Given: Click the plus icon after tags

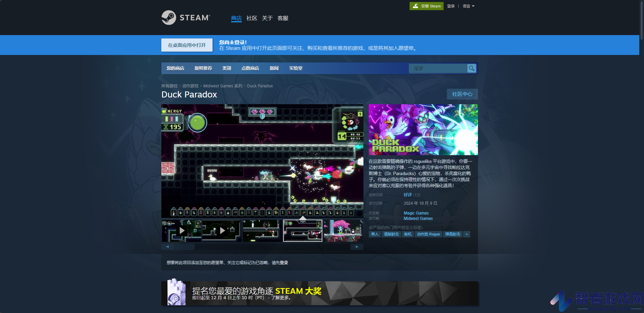Looking at the screenshot, I should [466, 234].
